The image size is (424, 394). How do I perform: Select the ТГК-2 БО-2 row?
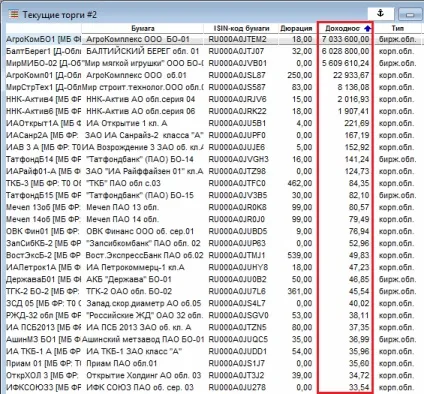pos(213,291)
